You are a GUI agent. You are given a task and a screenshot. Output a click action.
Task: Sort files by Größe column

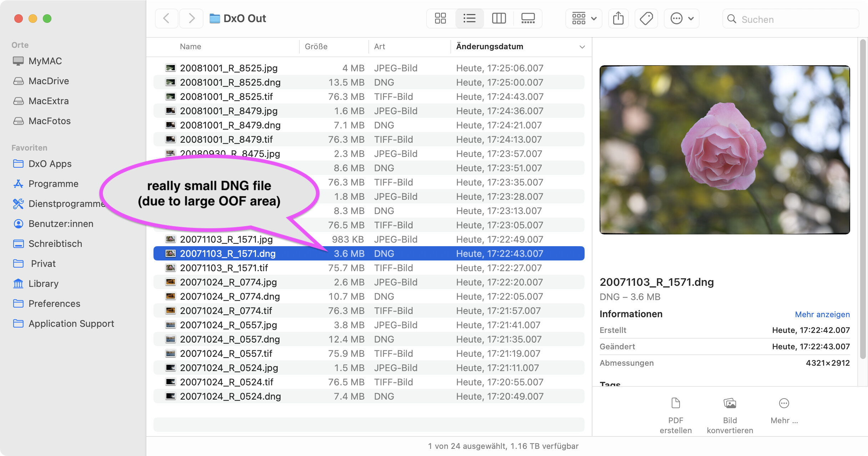(x=316, y=47)
